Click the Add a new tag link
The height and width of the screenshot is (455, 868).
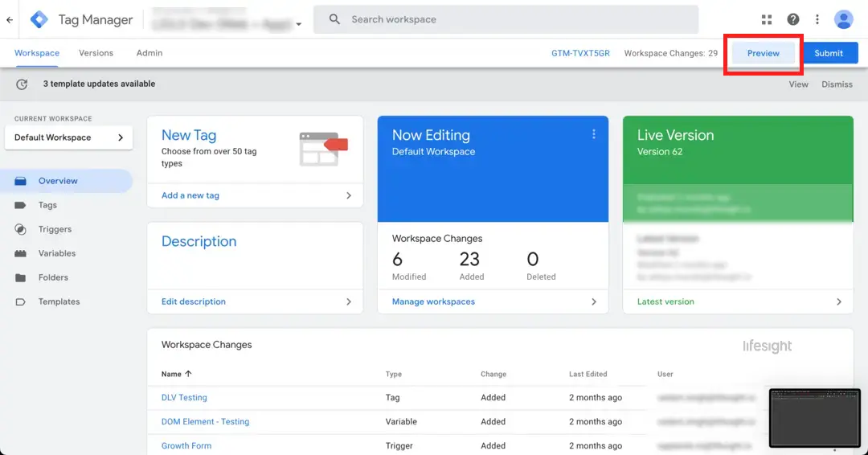tap(190, 195)
